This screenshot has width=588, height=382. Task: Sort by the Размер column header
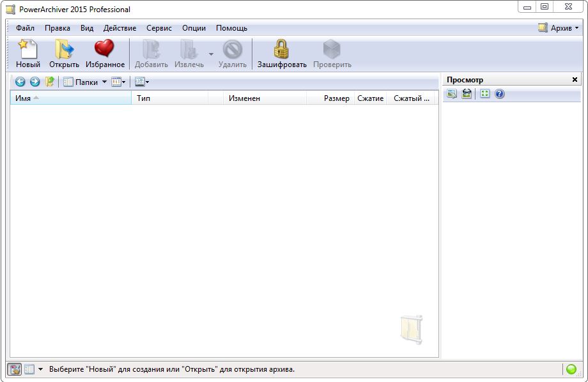pyautogui.click(x=330, y=98)
